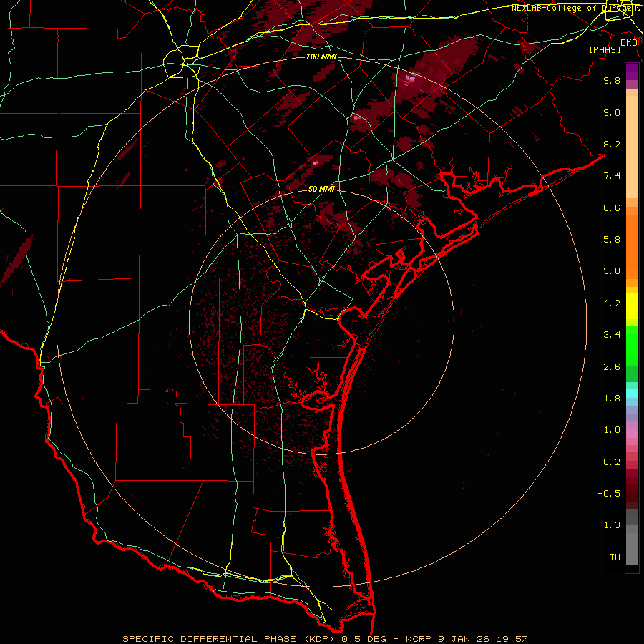The height and width of the screenshot is (644, 644).
Task: Click the "[PHAS]" legend unit label
Action: (x=605, y=49)
